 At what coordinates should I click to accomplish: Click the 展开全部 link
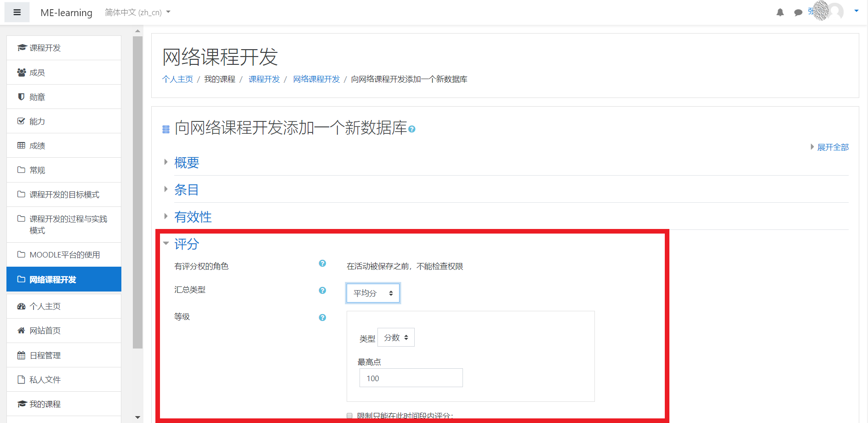point(832,147)
